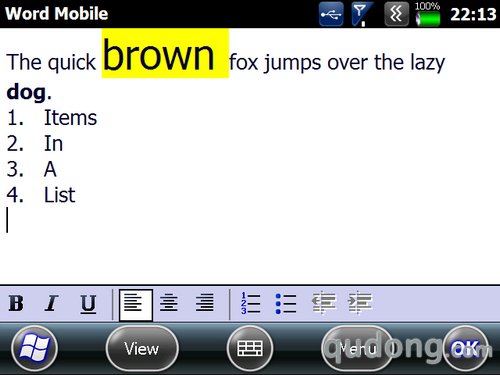The image size is (500, 375).
Task: Toggle italic formatting button
Action: (51, 303)
